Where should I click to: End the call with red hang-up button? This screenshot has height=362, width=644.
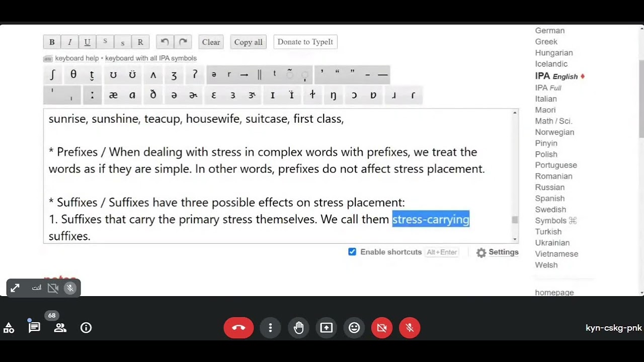[238, 328]
